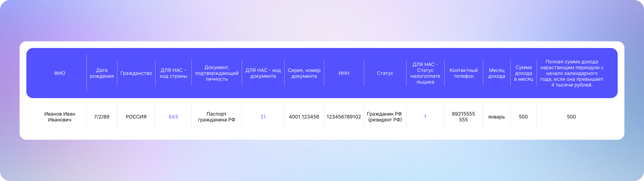Viewport: 644px width, 181px height.
Task: Click the Дата рождения column header
Action: (102, 73)
